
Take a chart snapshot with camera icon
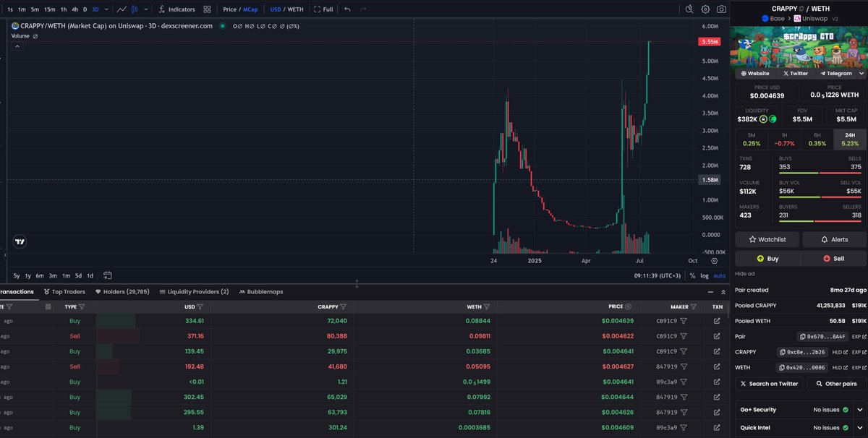point(722,9)
